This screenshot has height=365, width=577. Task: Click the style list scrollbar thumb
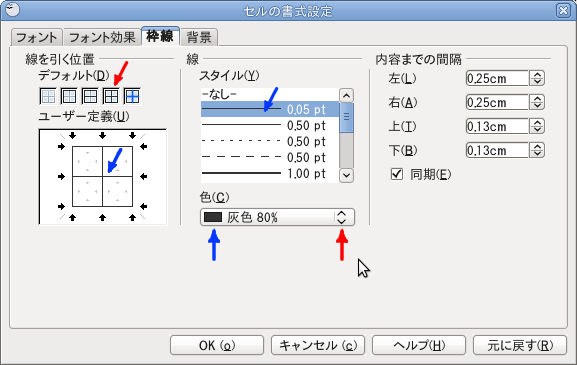click(x=346, y=117)
